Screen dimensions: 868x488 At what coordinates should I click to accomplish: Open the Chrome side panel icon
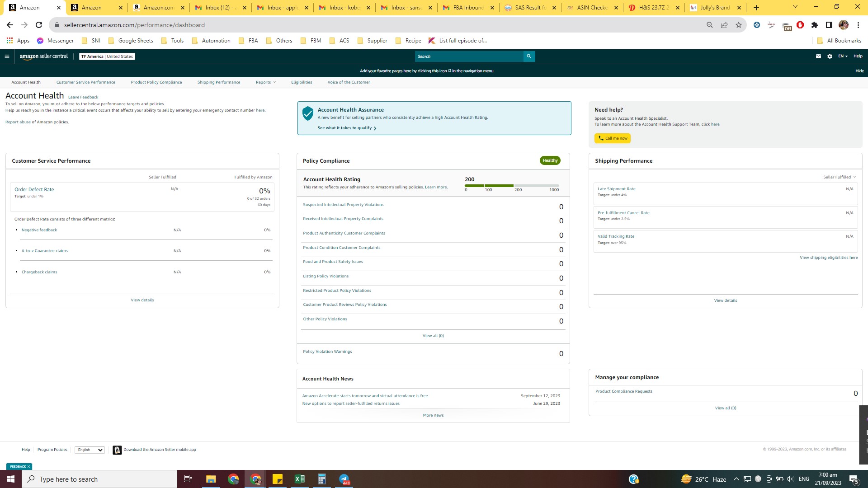pos(829,25)
